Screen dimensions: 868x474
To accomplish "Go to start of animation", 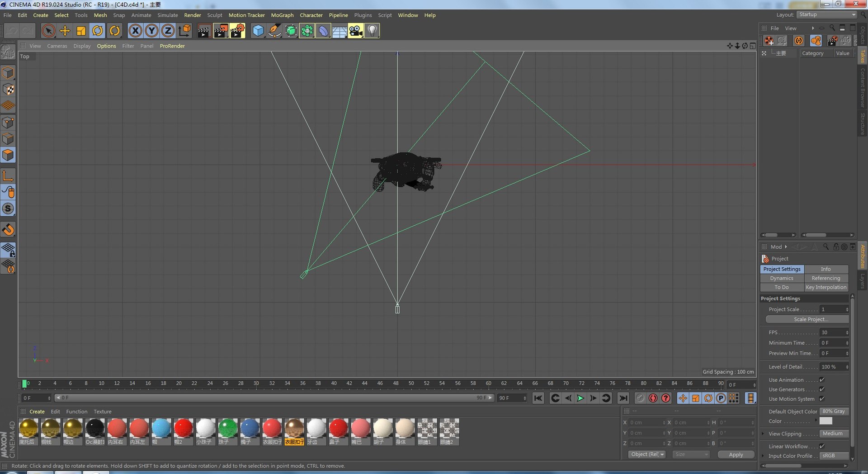I will tap(538, 398).
